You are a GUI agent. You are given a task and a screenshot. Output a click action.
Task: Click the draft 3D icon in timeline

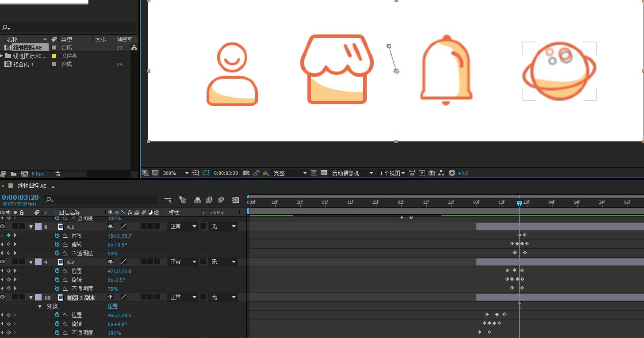coord(182,200)
